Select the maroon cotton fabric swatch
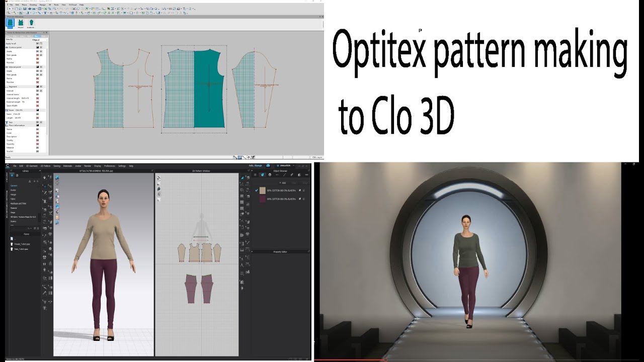Screen dimensions: 644x362 coord(263,199)
